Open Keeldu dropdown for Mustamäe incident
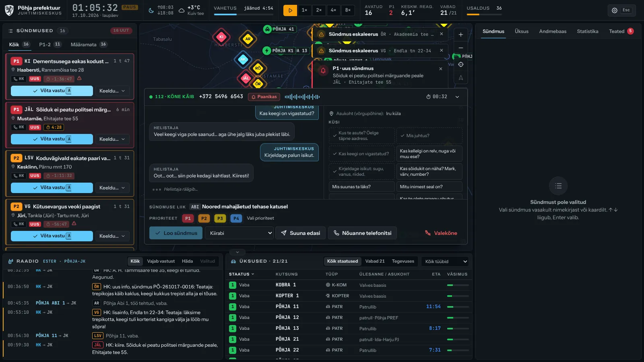The width and height of the screenshot is (644, 362). 112,139
